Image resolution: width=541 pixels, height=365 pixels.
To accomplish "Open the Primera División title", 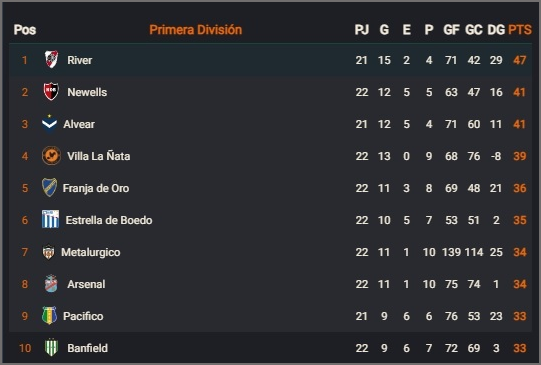I will point(196,30).
